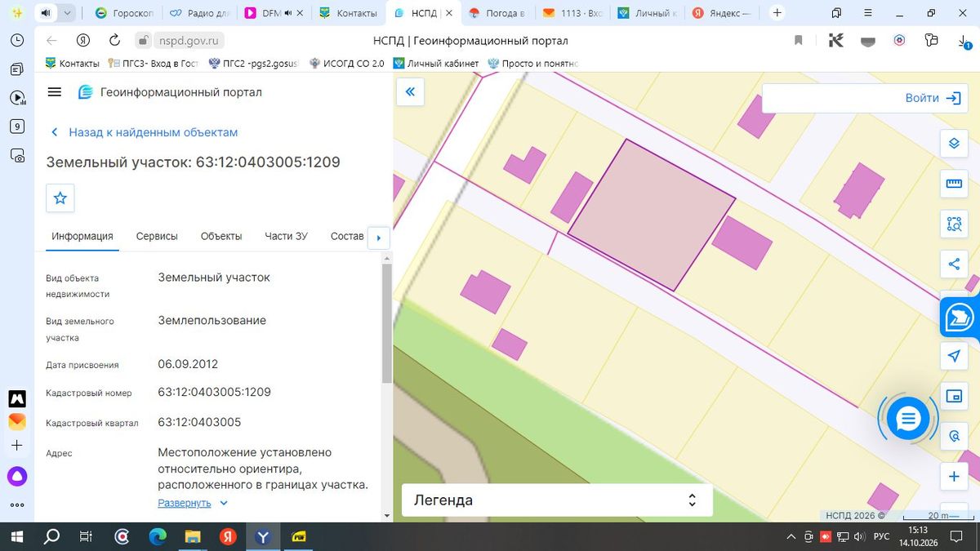
Task: Open the round chat assistant button
Action: point(907,419)
